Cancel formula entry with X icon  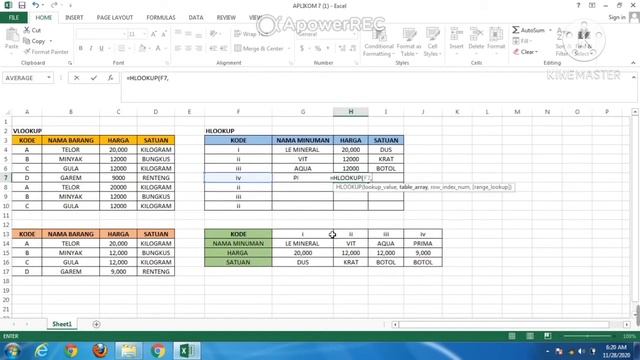pos(76,78)
